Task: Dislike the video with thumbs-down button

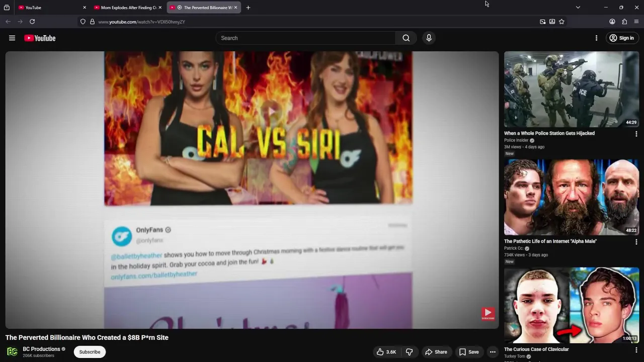Action: [x=409, y=352]
